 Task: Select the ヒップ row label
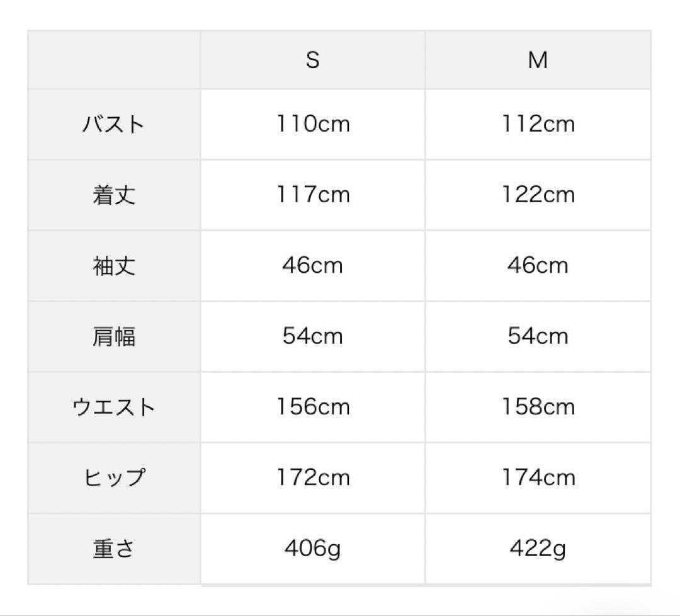(114, 477)
